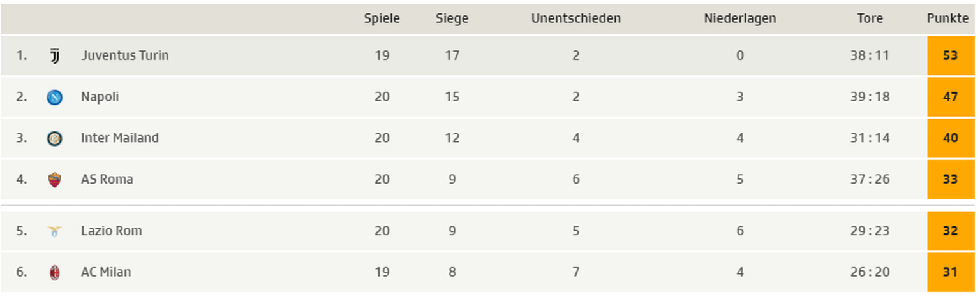The image size is (980, 297).
Task: Click the Napoli club logo
Action: pos(55,98)
